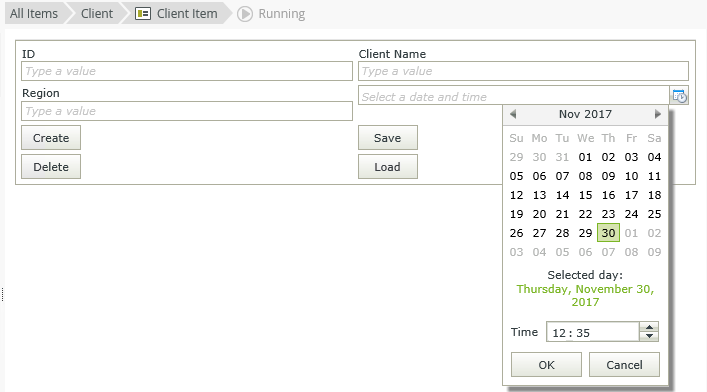Click the Client Item form icon in breadcrumb
This screenshot has height=392, width=707.
(143, 14)
